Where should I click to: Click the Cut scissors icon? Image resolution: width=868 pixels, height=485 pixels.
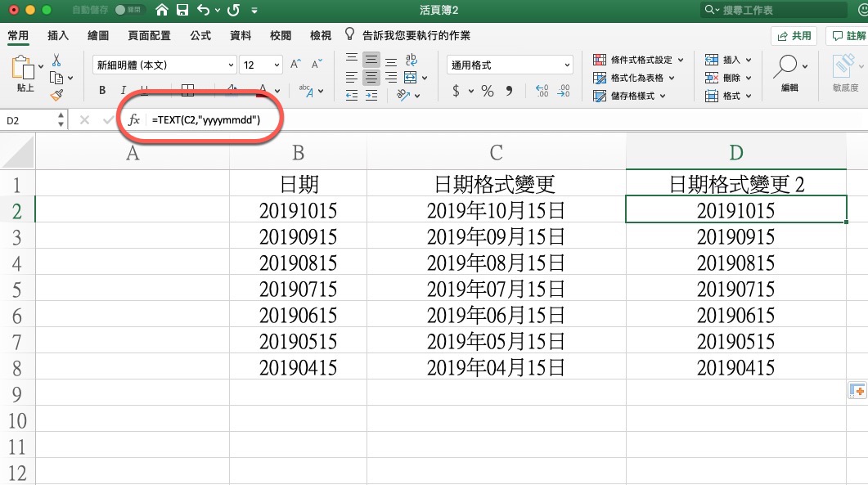click(56, 61)
